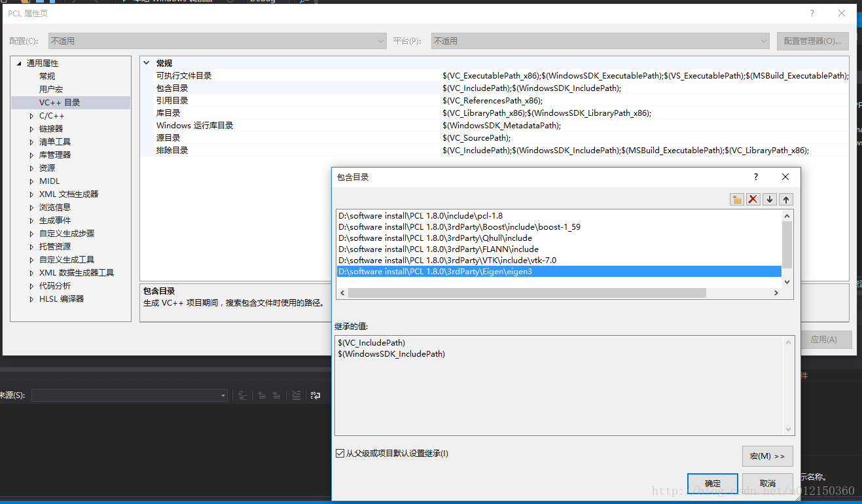The height and width of the screenshot is (504, 862).
Task: Click the 库目录 property row
Action: pyautogui.click(x=495, y=113)
